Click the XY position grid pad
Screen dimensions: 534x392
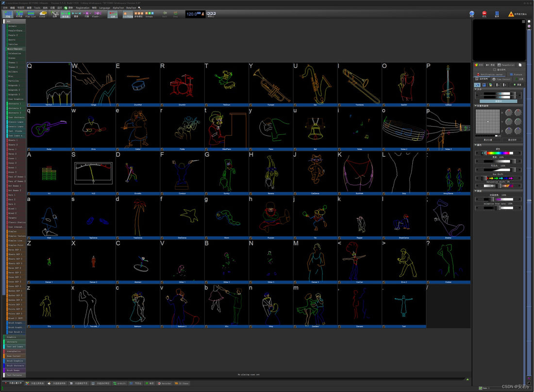(x=488, y=122)
